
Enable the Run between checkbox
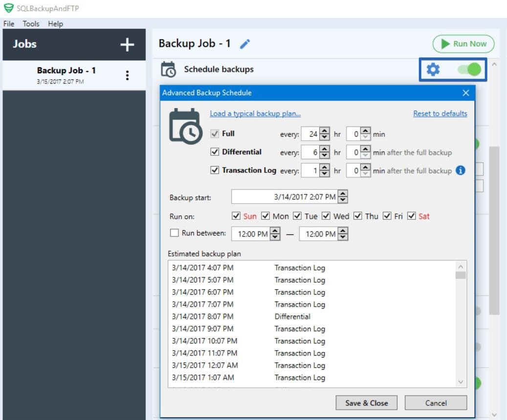174,233
